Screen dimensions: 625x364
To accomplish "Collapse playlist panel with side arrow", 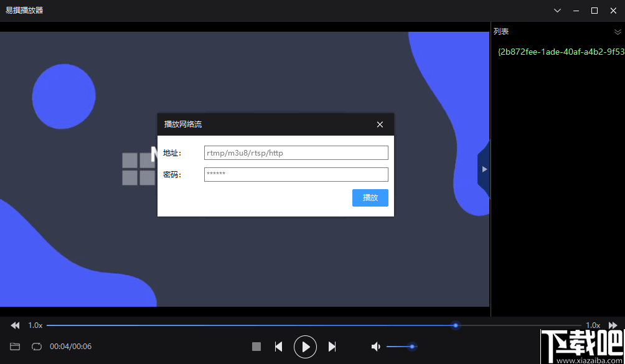I will [484, 169].
